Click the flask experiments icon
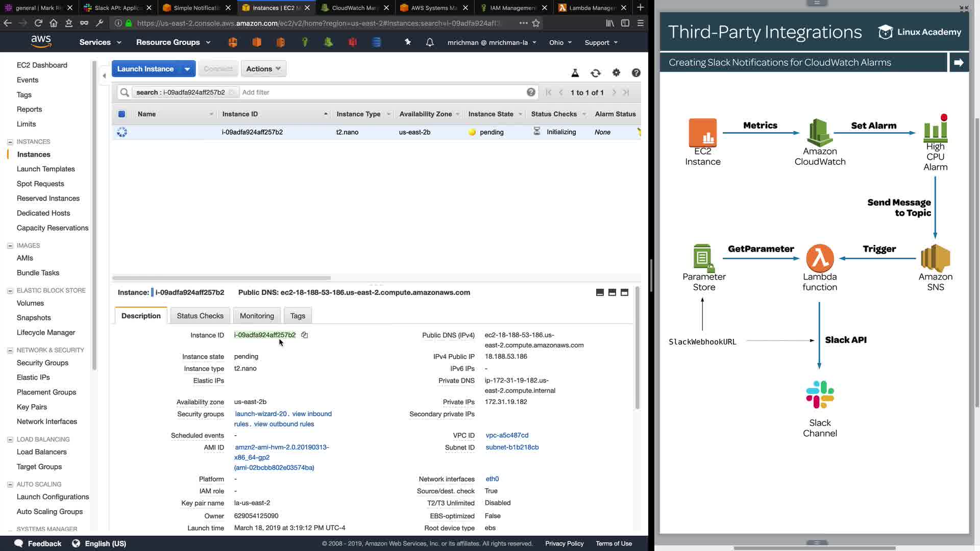The image size is (980, 551). click(575, 73)
